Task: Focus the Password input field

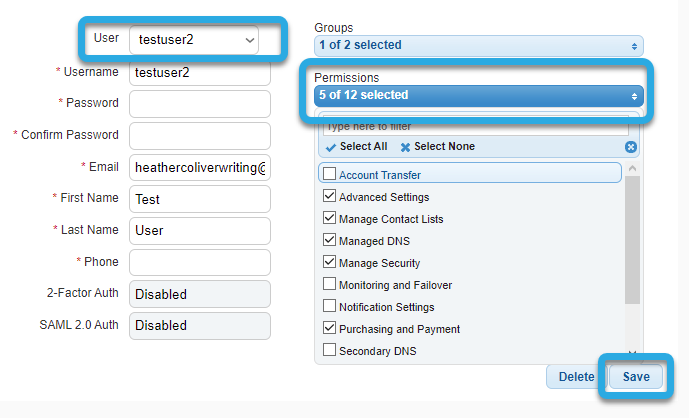Action: [200, 104]
